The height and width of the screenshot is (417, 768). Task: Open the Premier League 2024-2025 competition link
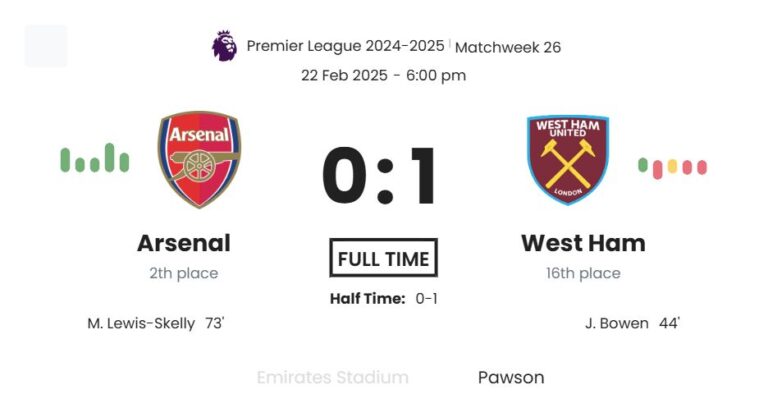tap(345, 46)
